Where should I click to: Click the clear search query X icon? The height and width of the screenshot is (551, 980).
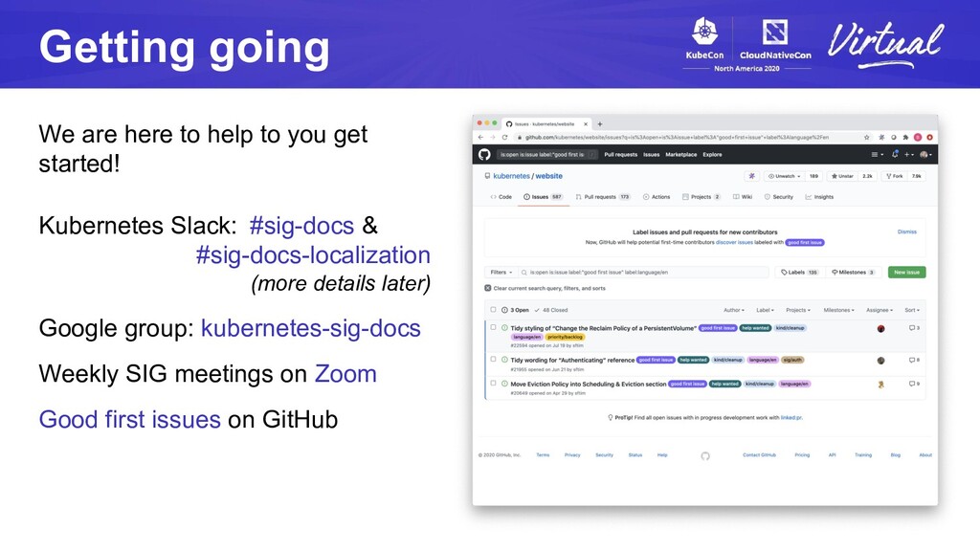point(487,288)
